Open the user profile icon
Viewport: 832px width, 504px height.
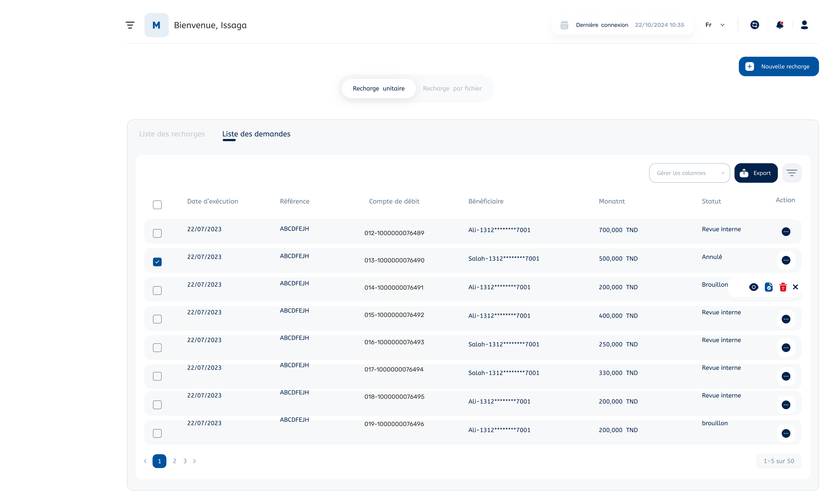tap(804, 25)
